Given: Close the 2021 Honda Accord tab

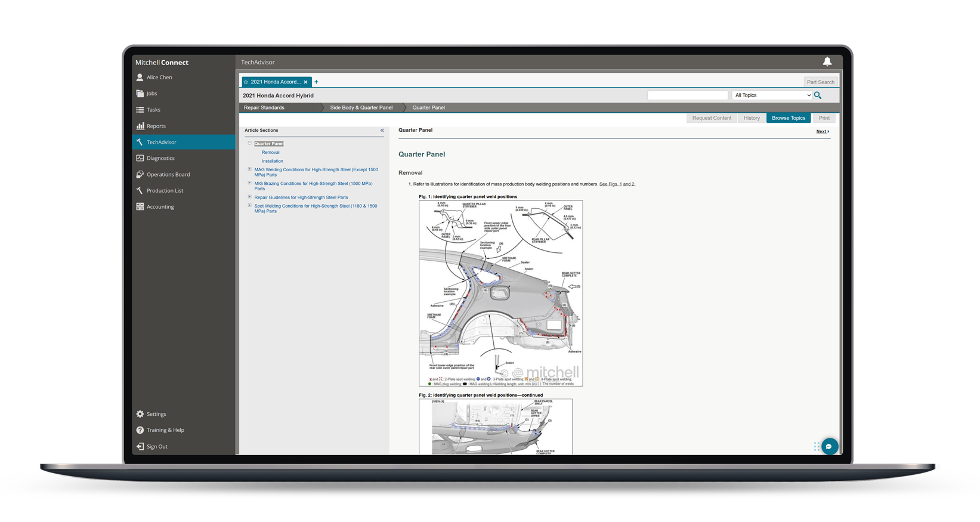Looking at the screenshot, I should click(305, 82).
